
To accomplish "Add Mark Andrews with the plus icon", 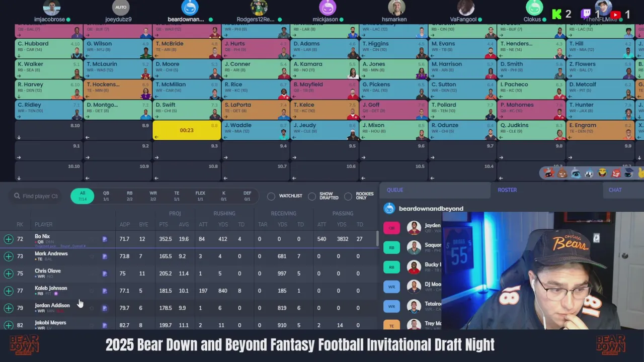I will coord(9,256).
